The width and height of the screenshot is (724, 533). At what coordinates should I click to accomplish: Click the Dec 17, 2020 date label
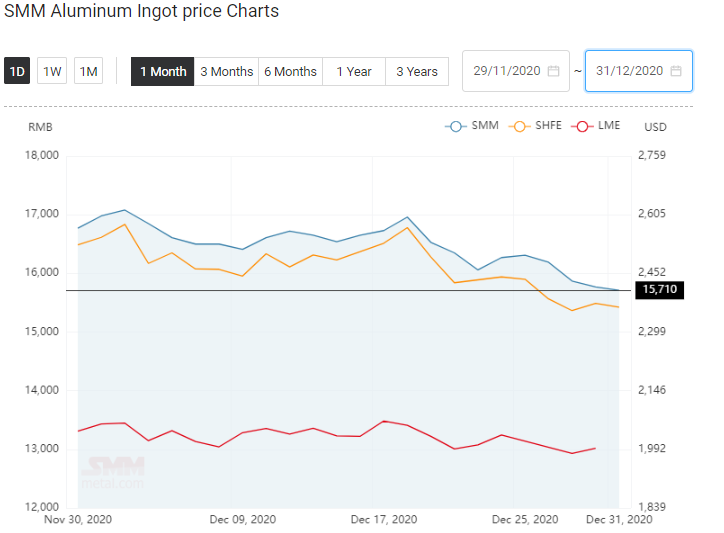tap(384, 520)
